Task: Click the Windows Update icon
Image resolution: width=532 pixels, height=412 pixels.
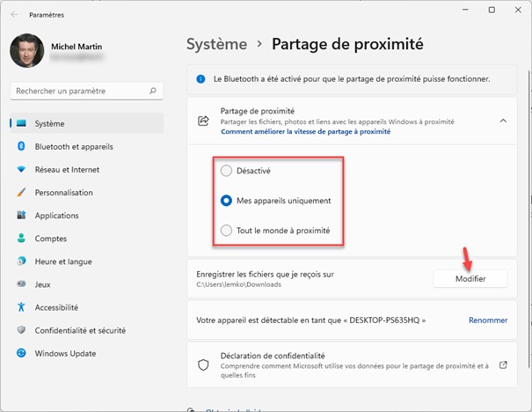Action: pos(21,353)
